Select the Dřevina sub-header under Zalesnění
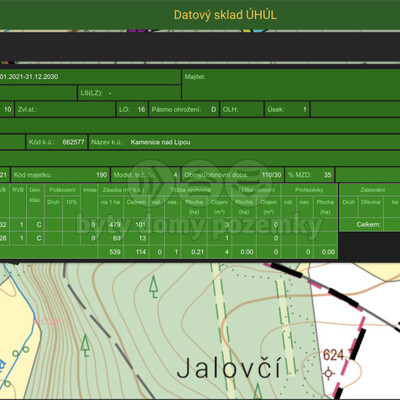The image size is (400, 400). (370, 202)
